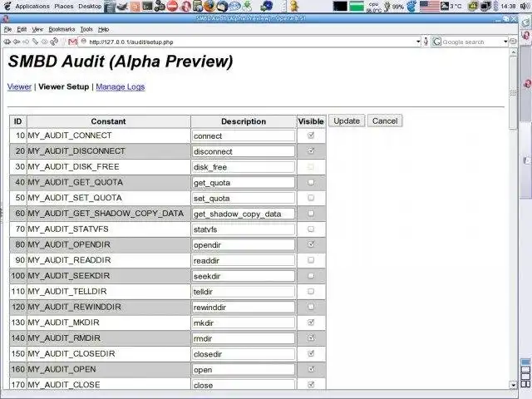Launch Firefox from the top panel

(209, 6)
